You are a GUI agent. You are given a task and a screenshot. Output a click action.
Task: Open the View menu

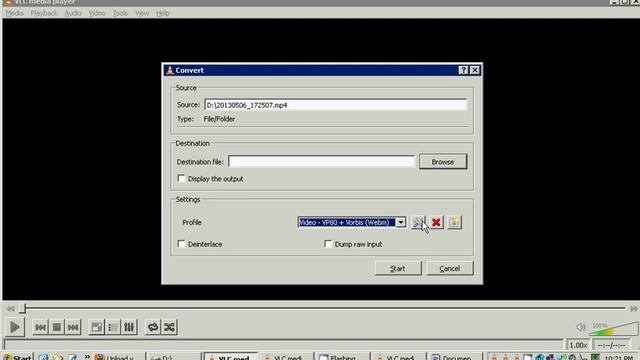[142, 13]
